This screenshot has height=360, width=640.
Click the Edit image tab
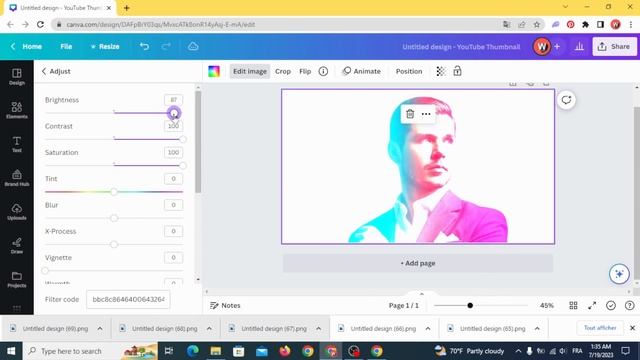[x=250, y=71]
